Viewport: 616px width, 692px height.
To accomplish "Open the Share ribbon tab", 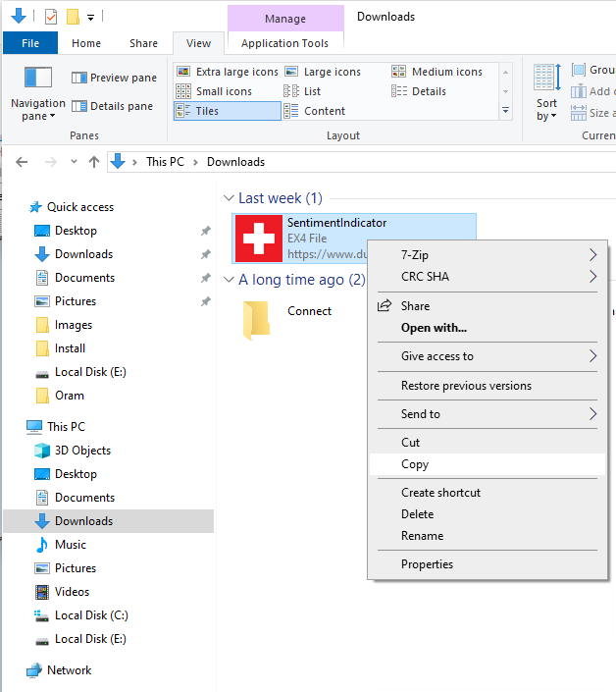I will pos(144,43).
